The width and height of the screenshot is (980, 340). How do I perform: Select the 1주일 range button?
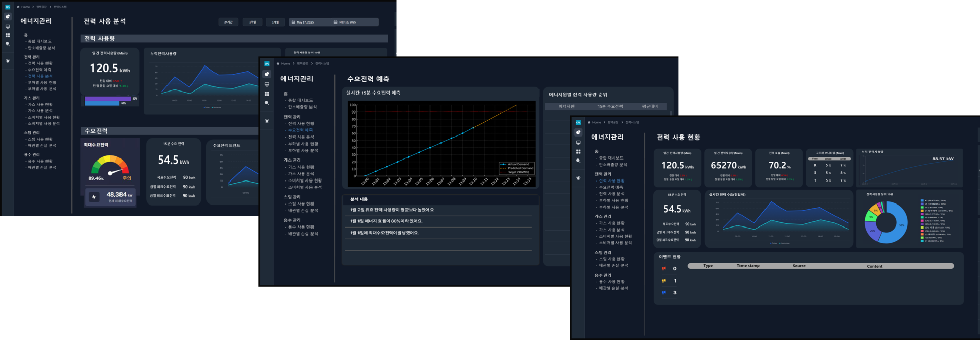pos(252,22)
